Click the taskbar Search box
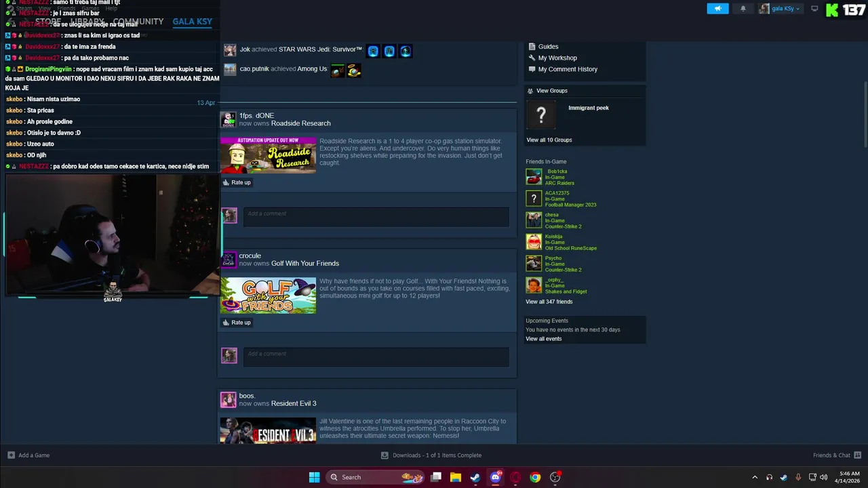The image size is (868, 488). pyautogui.click(x=375, y=477)
